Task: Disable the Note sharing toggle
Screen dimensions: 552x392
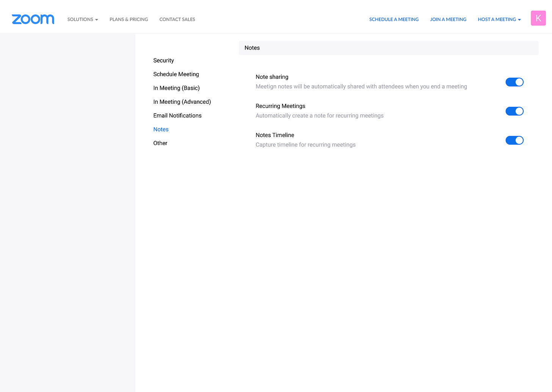Action: pos(514,82)
